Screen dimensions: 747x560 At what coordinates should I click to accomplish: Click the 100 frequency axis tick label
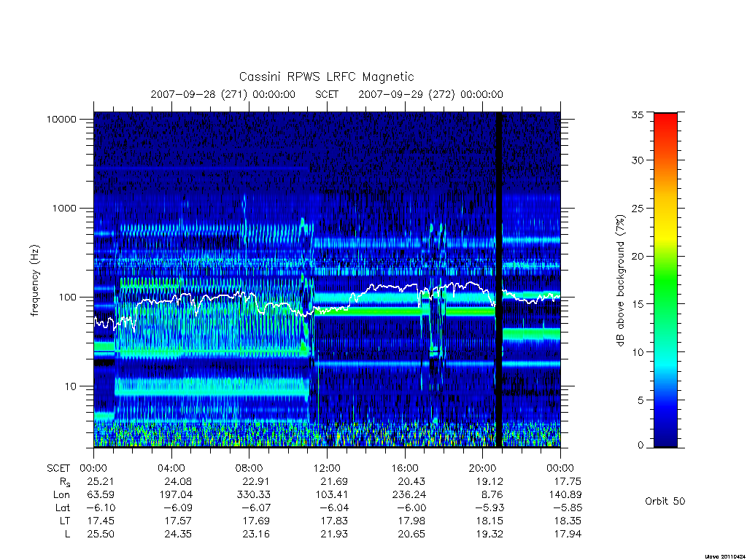tap(67, 297)
